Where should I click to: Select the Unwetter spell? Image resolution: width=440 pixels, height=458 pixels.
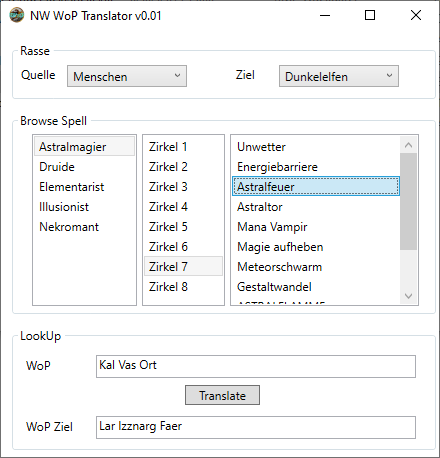click(316, 147)
